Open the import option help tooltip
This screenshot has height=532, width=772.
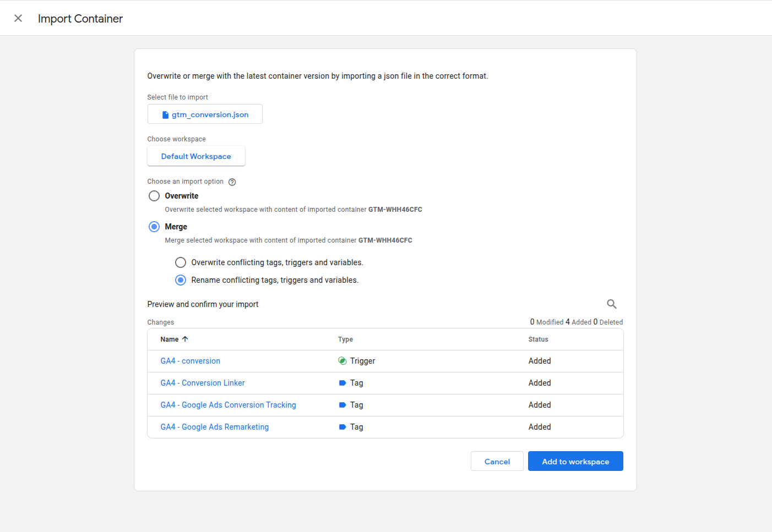tap(232, 182)
